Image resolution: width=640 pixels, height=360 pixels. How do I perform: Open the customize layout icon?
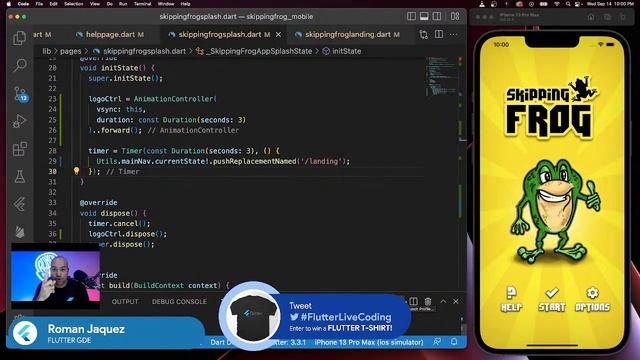(x=455, y=16)
